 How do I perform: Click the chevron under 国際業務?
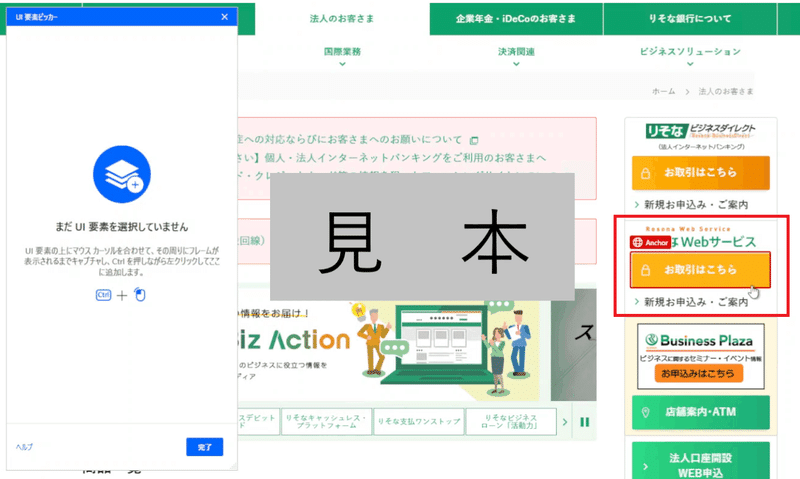tap(342, 64)
